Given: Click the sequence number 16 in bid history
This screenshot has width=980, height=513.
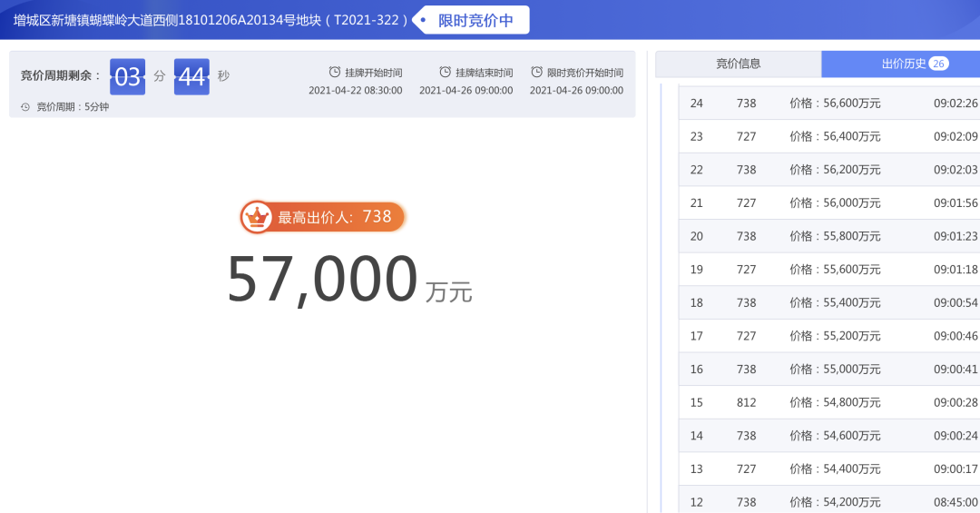Looking at the screenshot, I should [x=696, y=370].
